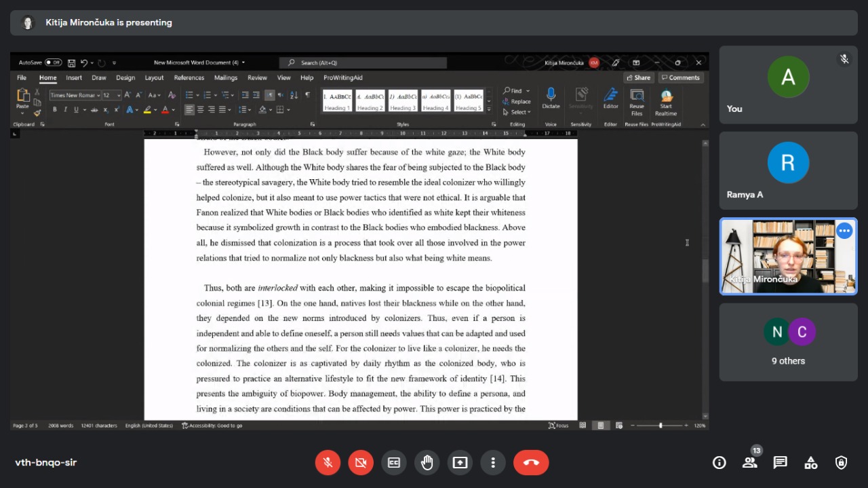Viewport: 868px width, 488px height.
Task: Open Font dialog launcher in Font group
Action: [x=177, y=124]
